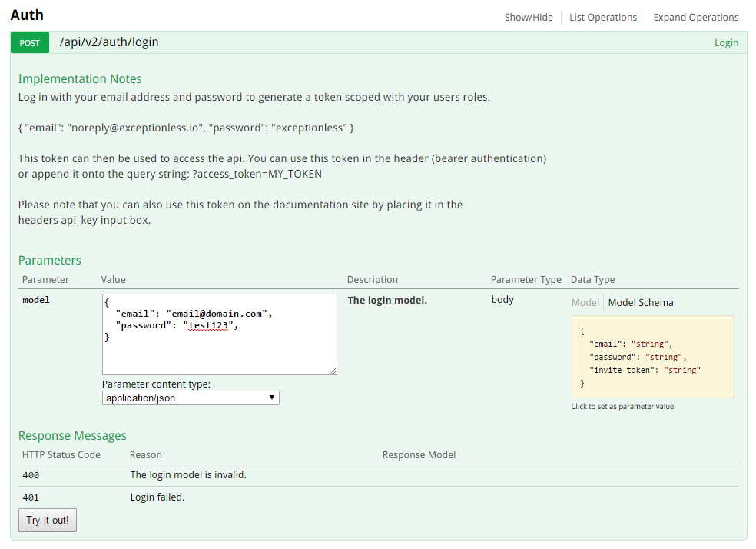Click the Try it out! button
The image size is (756, 549).
48,520
